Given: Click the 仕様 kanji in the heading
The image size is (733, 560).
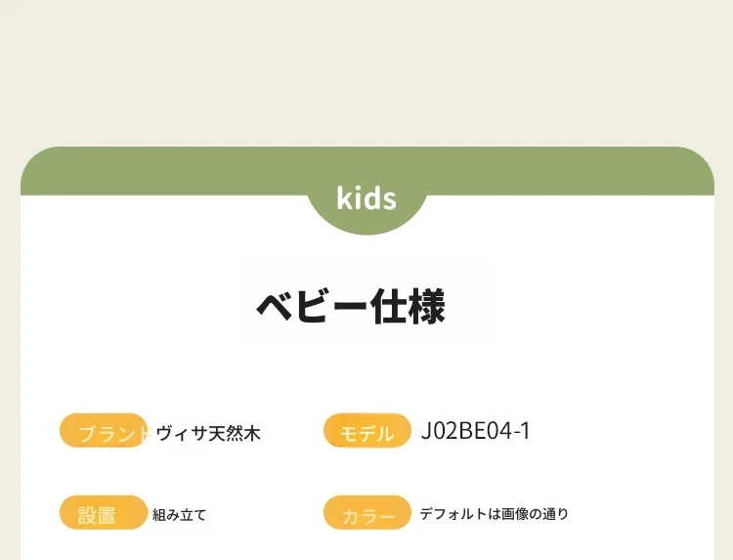Looking at the screenshot, I should click(x=408, y=307).
